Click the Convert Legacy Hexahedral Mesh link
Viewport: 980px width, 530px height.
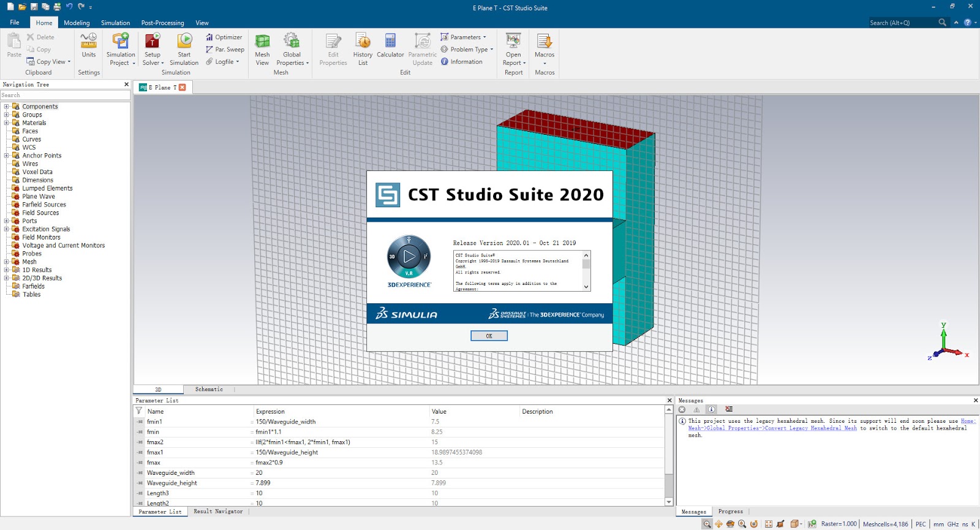pos(772,428)
